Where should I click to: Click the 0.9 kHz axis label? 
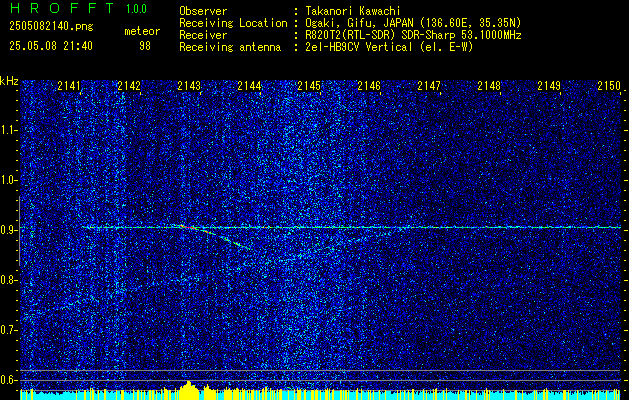(x=9, y=230)
